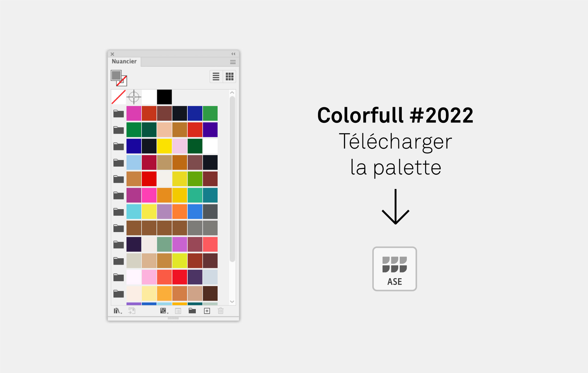Select the Registration crosshair swatch
Screen dimensions: 588x373
(x=134, y=97)
